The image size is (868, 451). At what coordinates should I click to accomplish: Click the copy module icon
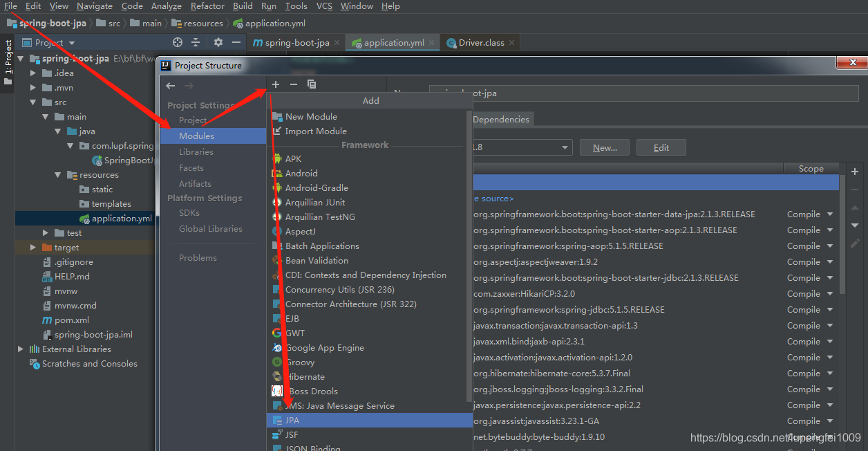click(312, 84)
